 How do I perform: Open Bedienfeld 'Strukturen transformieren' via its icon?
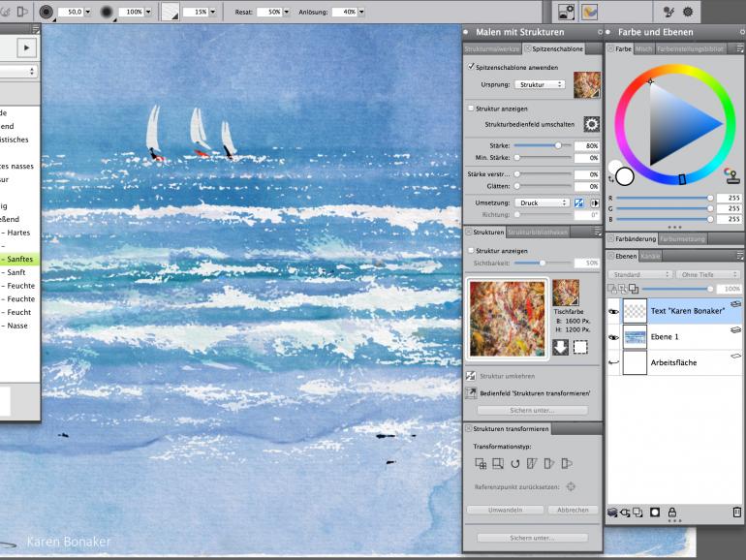click(x=471, y=393)
